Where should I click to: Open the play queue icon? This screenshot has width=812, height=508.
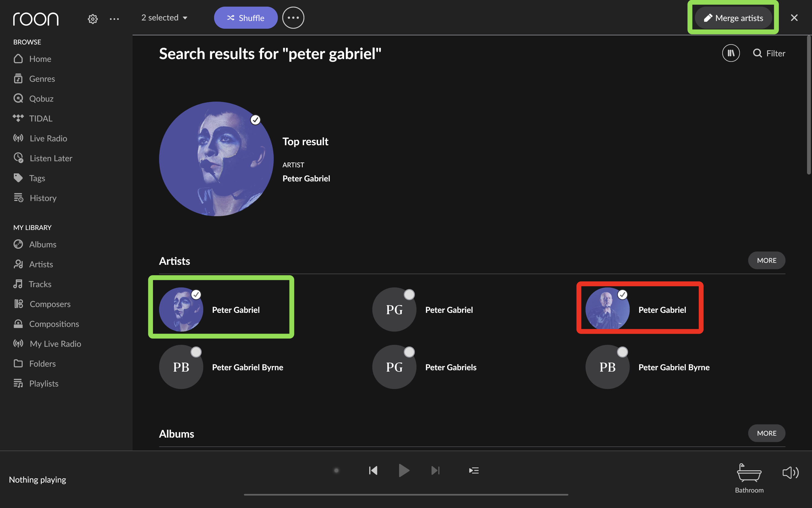pos(474,470)
